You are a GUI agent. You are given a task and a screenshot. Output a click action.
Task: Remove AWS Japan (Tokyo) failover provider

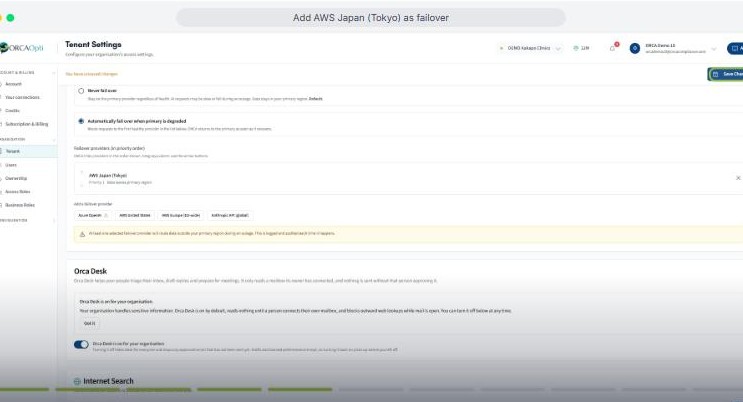pos(738,178)
